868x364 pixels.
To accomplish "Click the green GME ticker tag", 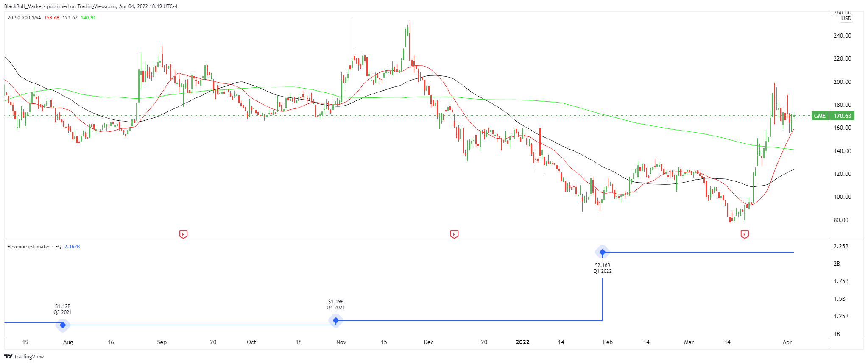I will pos(820,116).
